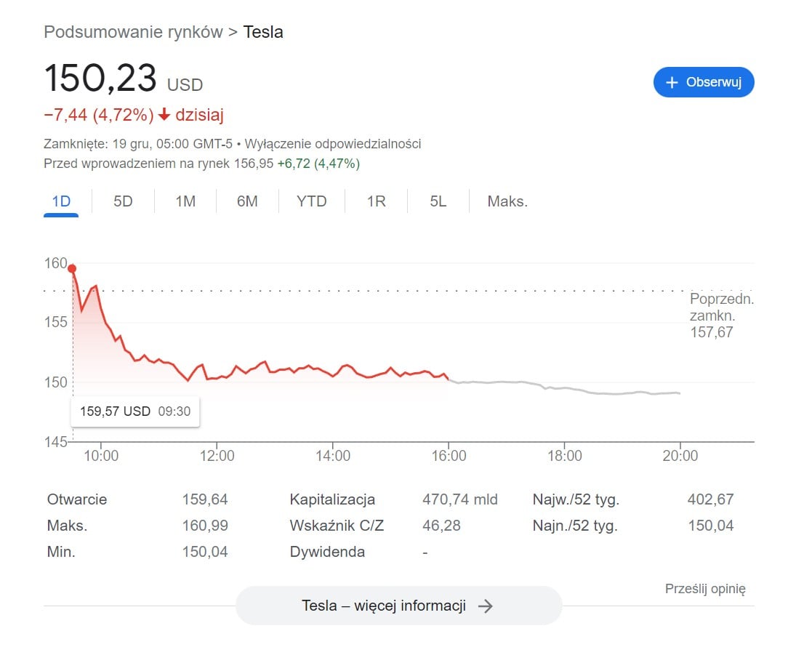Click the red down arrow next to the percentage change
The width and height of the screenshot is (812, 655).
point(164,115)
